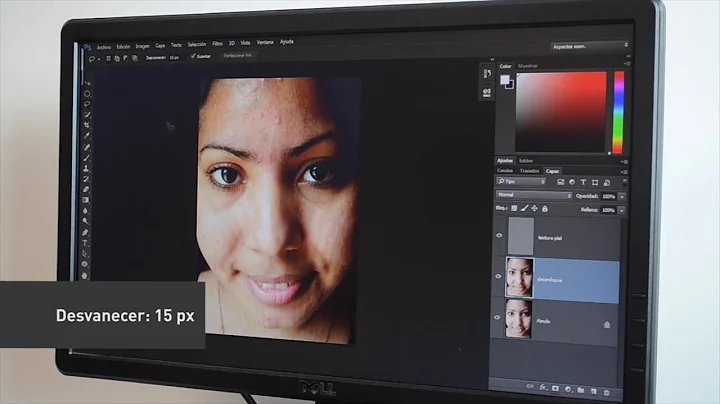Open the Capas panel flyout menu
The image size is (720, 404).
[624, 172]
